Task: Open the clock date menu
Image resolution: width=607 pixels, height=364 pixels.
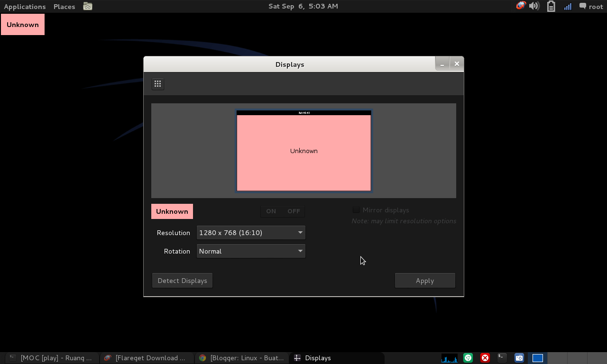Action: [x=303, y=6]
